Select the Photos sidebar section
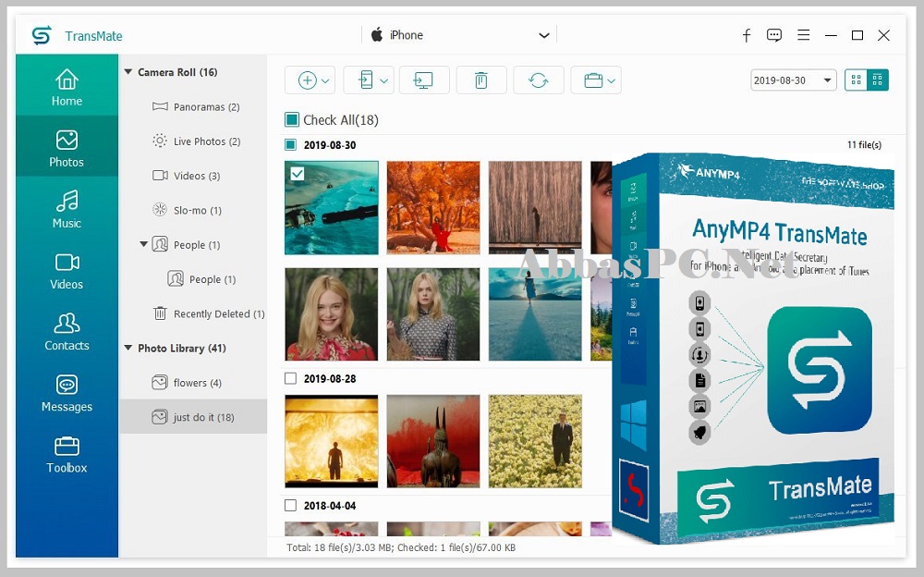Viewport: 924px width, 577px height. (x=67, y=147)
